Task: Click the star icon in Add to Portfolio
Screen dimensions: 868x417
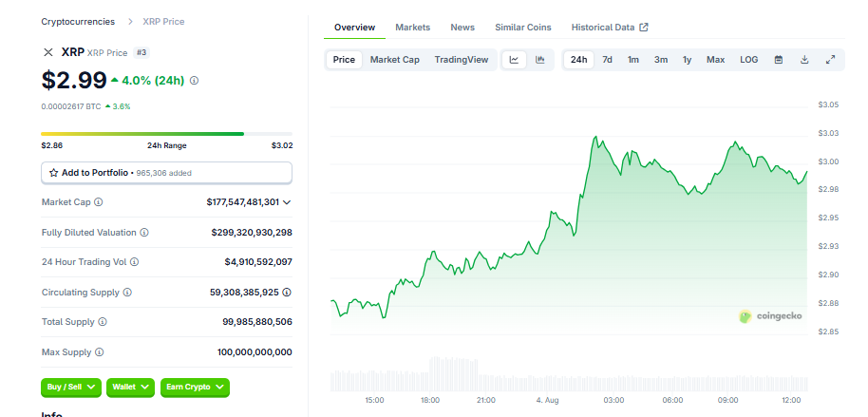Action: [x=54, y=173]
